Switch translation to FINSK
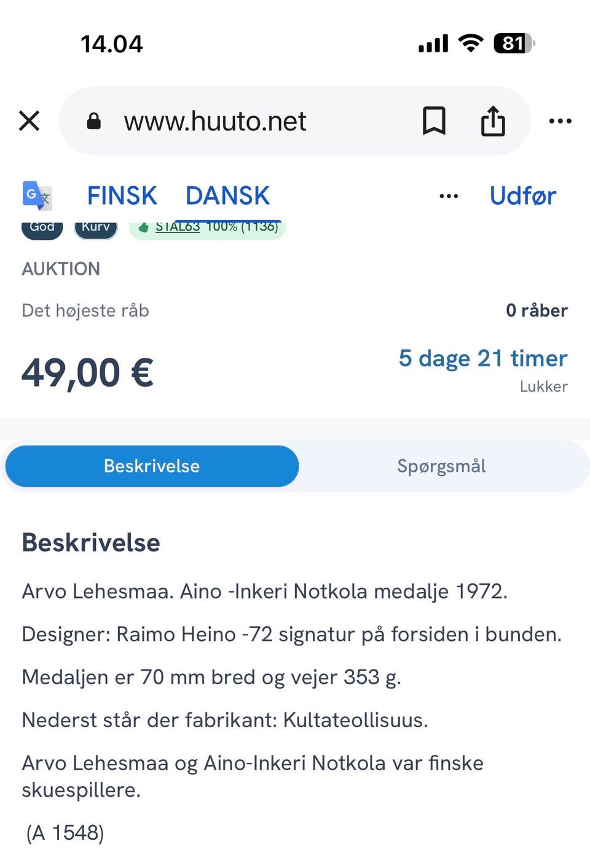Viewport: 590px width, 868px height. tap(122, 196)
